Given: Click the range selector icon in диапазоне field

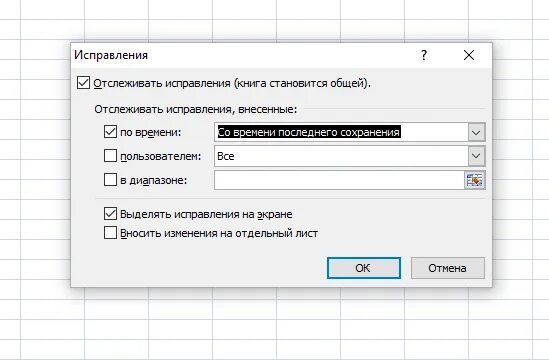Looking at the screenshot, I should coord(475,180).
